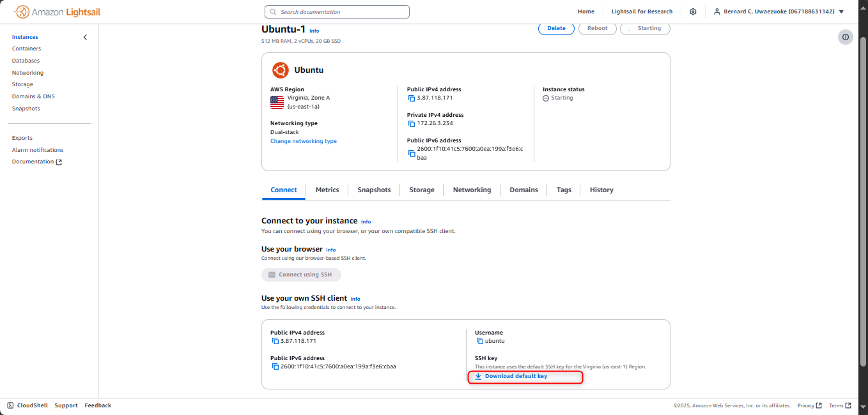Open the Tags tab
The width and height of the screenshot is (868, 415).
point(564,190)
